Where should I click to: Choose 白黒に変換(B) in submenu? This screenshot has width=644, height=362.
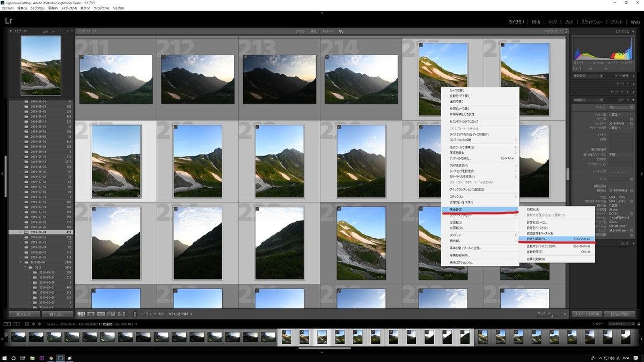coord(557,259)
